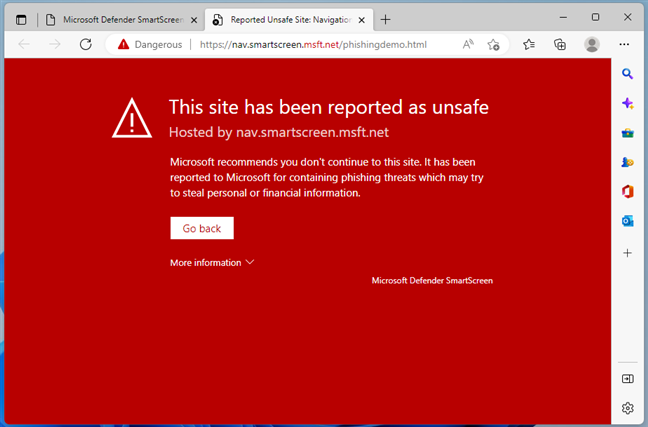Close the Edge browser window

pyautogui.click(x=627, y=17)
